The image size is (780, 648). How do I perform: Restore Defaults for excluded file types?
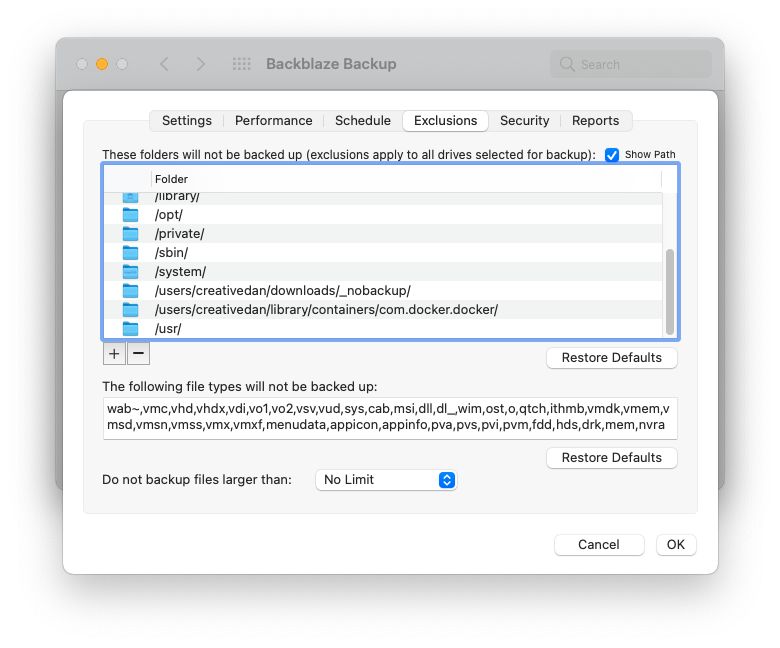(x=611, y=458)
